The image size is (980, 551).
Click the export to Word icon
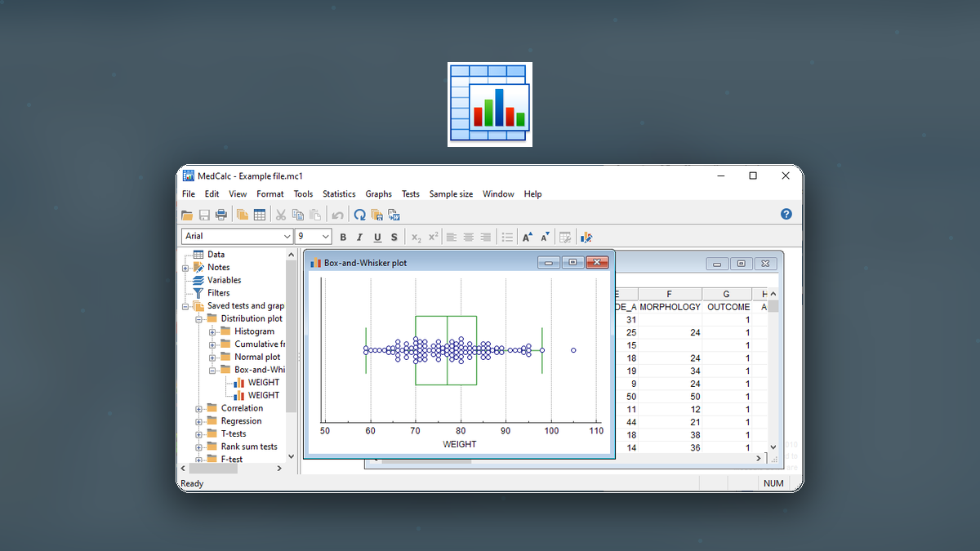[x=394, y=215]
